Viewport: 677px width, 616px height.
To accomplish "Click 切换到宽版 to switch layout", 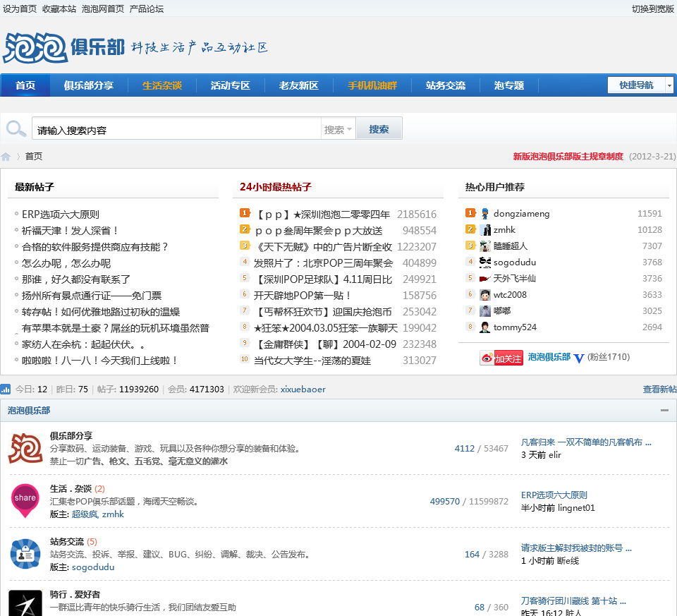I will 653,8.
